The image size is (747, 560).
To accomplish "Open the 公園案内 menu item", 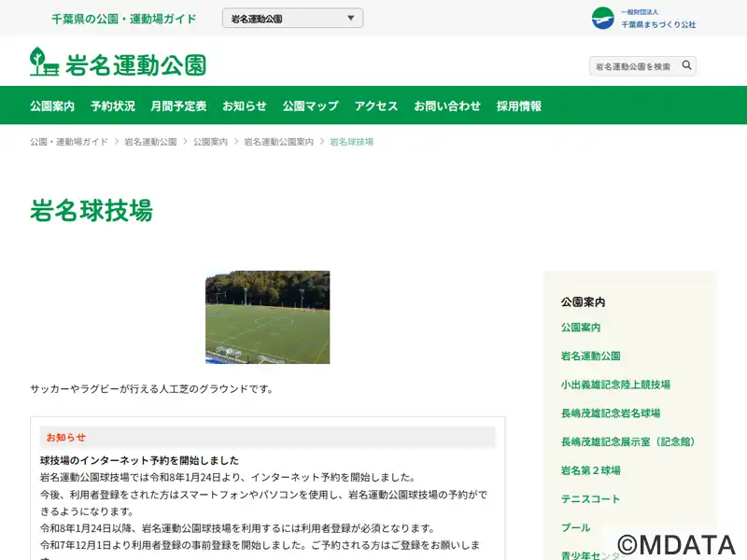I will [x=52, y=106].
